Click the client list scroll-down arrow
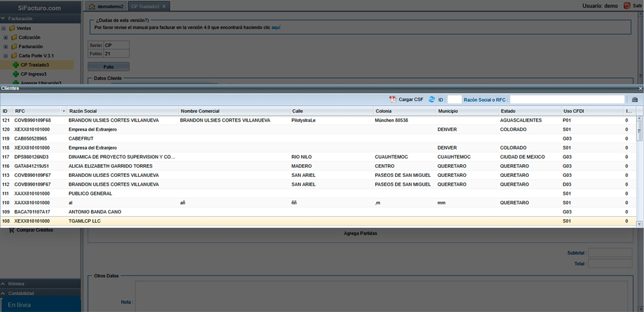The width and height of the screenshot is (644, 312). (x=639, y=223)
